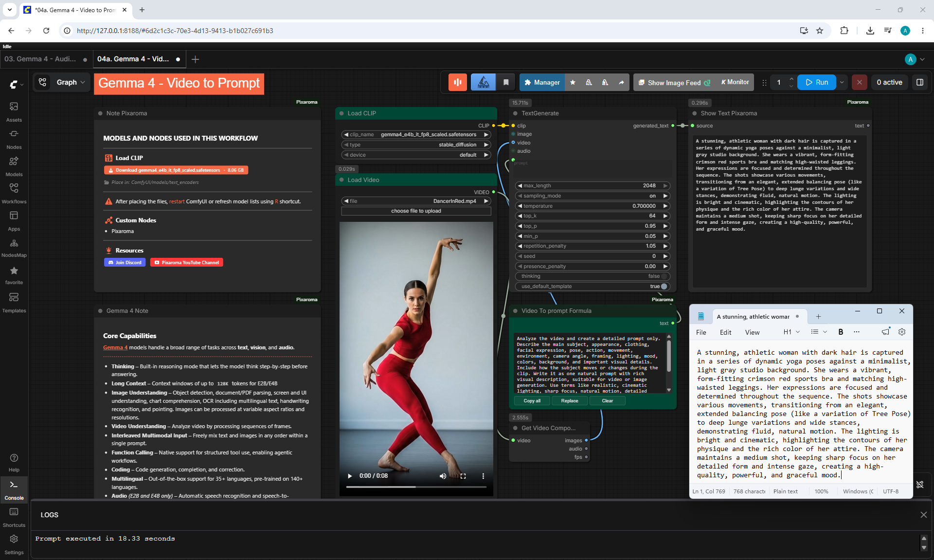Click the Notepad megaphone feedback icon
Screen dimensions: 934x560
point(886,332)
